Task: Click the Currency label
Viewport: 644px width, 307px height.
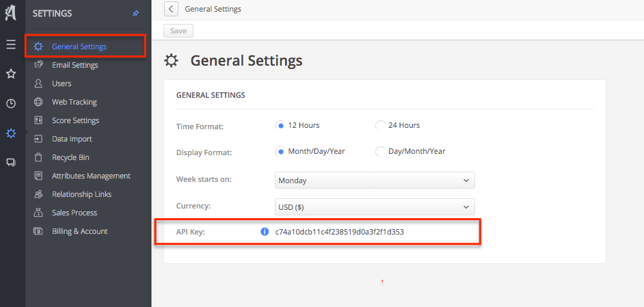Action: point(193,206)
